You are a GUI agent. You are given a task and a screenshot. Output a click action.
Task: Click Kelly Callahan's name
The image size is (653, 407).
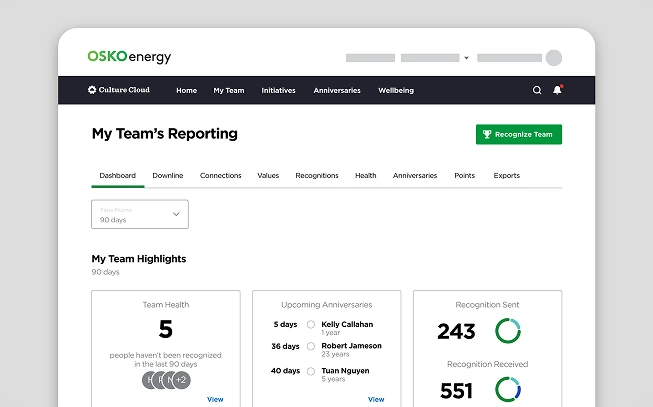(347, 324)
